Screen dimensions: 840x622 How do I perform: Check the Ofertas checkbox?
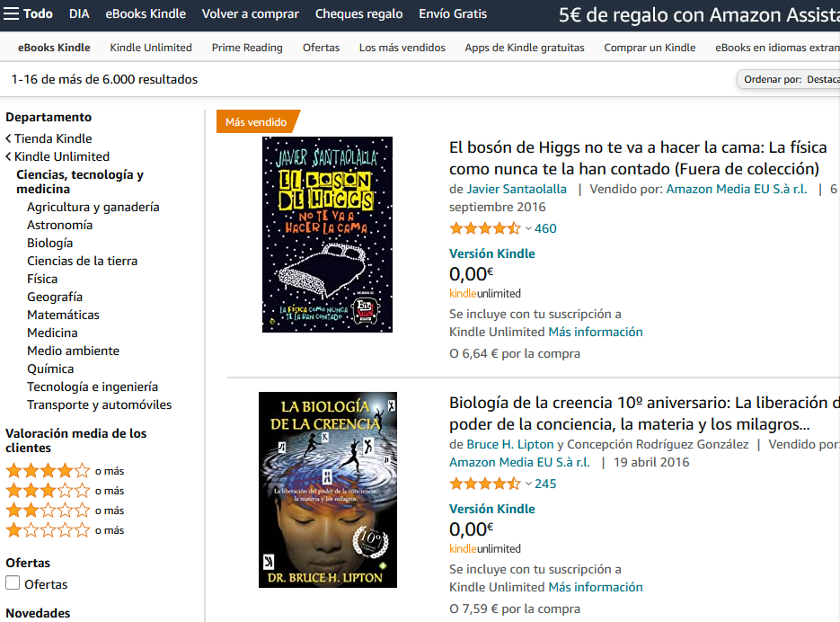13,582
